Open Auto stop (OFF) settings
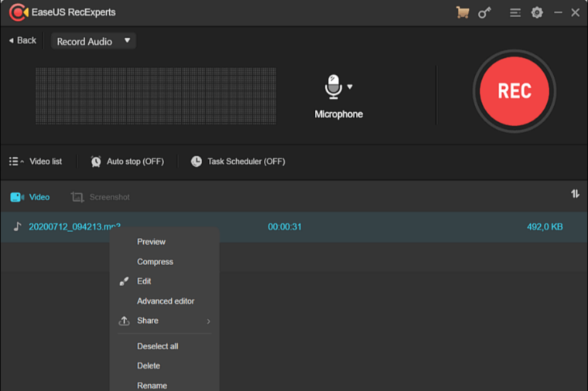This screenshot has width=588, height=391. coord(135,161)
